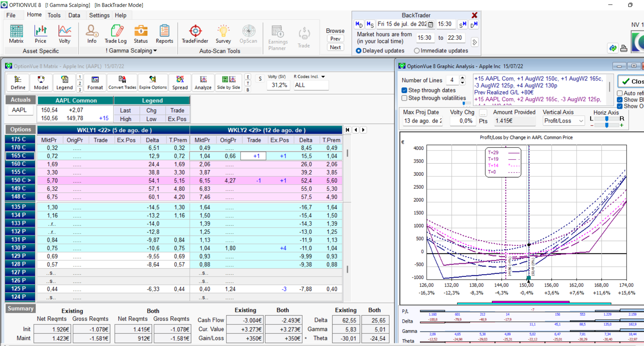Increase the Number of Lines stepper

(463, 78)
